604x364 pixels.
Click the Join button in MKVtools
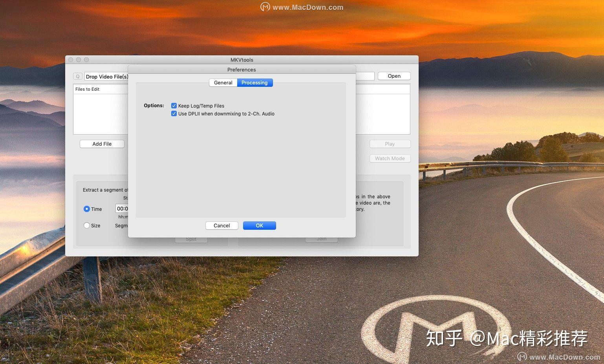click(x=322, y=239)
